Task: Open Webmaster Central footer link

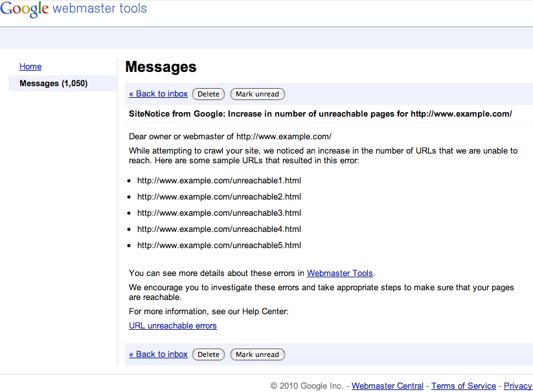Action: (x=387, y=386)
